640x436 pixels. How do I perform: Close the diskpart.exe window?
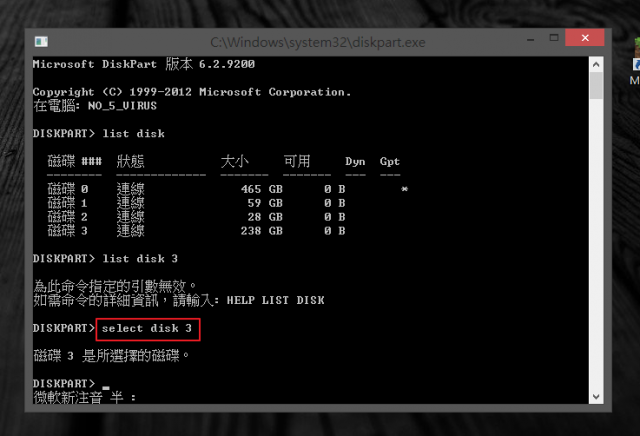pyautogui.click(x=584, y=38)
